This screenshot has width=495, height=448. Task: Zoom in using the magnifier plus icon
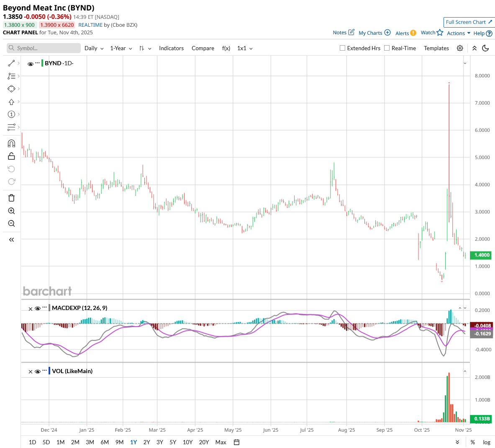(x=11, y=211)
